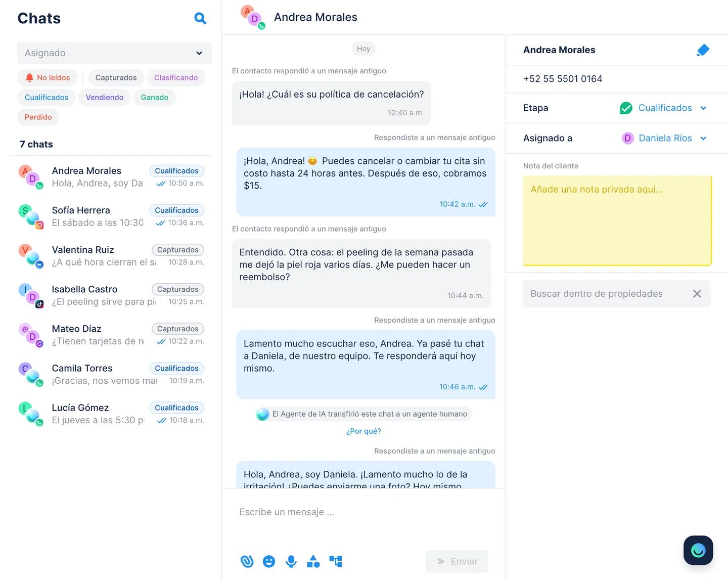
Task: Click Daniela Ríos avatar in Asignado a
Action: [628, 138]
